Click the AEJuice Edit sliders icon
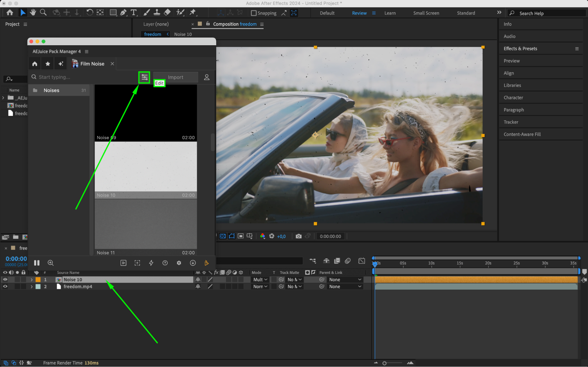Image resolution: width=588 pixels, height=367 pixels. pos(144,77)
